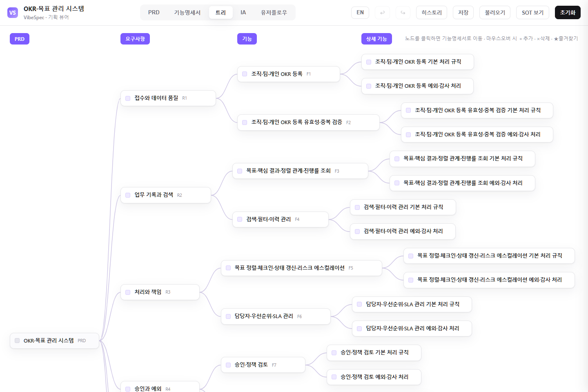Open the 유저플로우 tab

(x=274, y=13)
